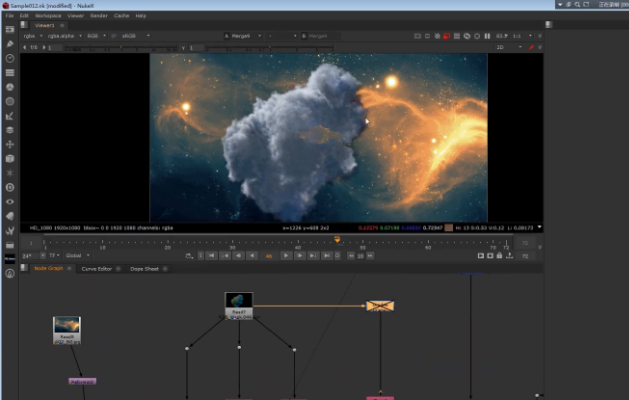Screen dimensions: 629x400
Task: Open the Filter nodes toolbar icon
Action: point(10,102)
